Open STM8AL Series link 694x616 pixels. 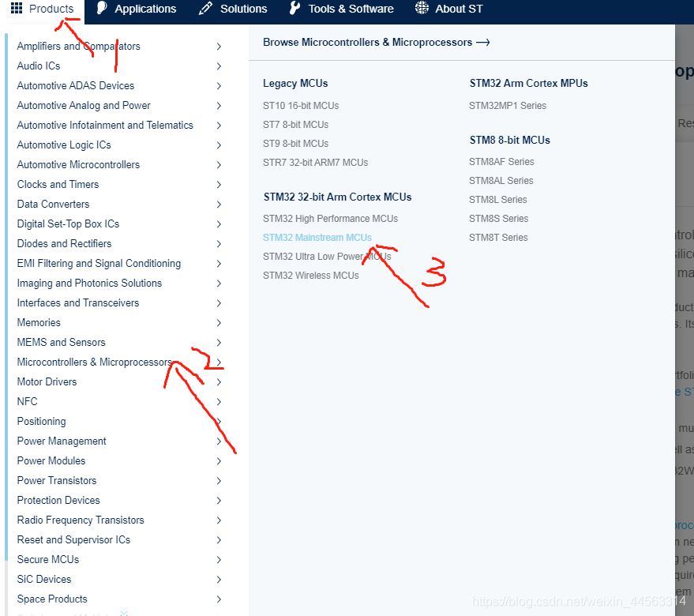tap(501, 181)
